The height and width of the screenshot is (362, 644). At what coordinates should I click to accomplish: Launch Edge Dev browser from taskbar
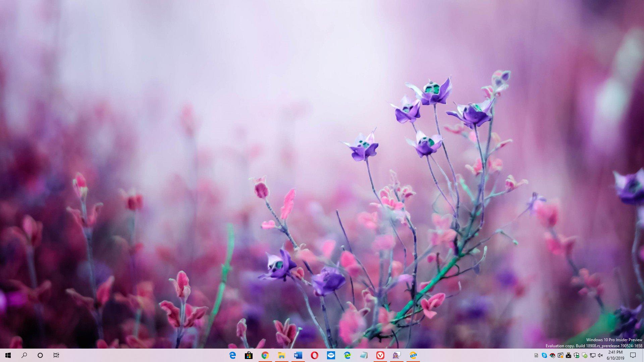tap(347, 355)
